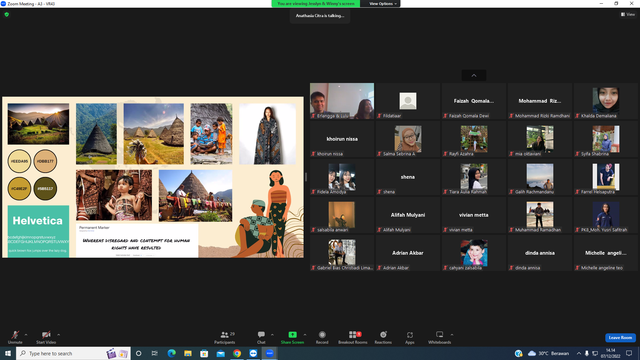Image resolution: width=640 pixels, height=360 pixels.
Task: Select Fidela Amodya participant tile
Action: [342, 177]
